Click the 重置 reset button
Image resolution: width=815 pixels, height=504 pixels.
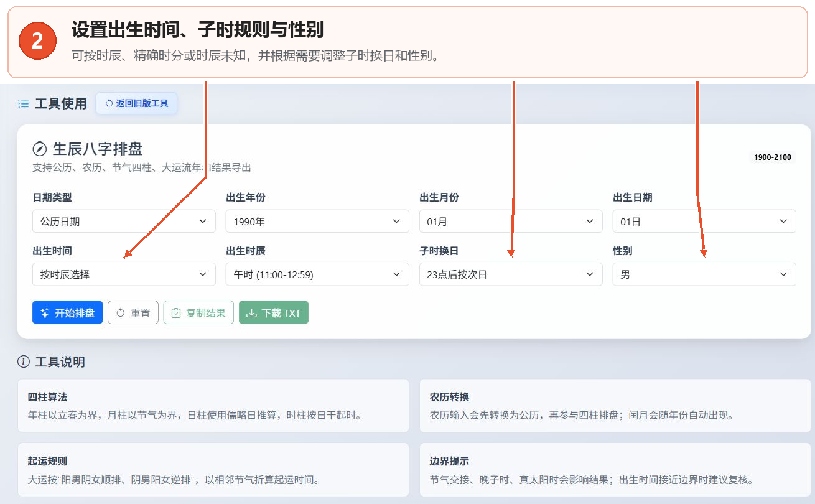click(133, 313)
